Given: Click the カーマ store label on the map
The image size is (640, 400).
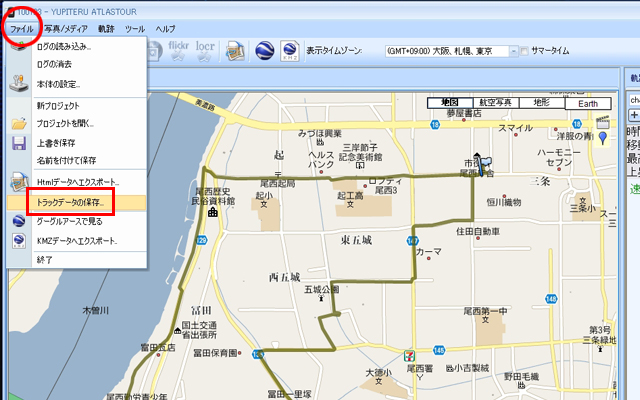Looking at the screenshot, I should pos(429,251).
